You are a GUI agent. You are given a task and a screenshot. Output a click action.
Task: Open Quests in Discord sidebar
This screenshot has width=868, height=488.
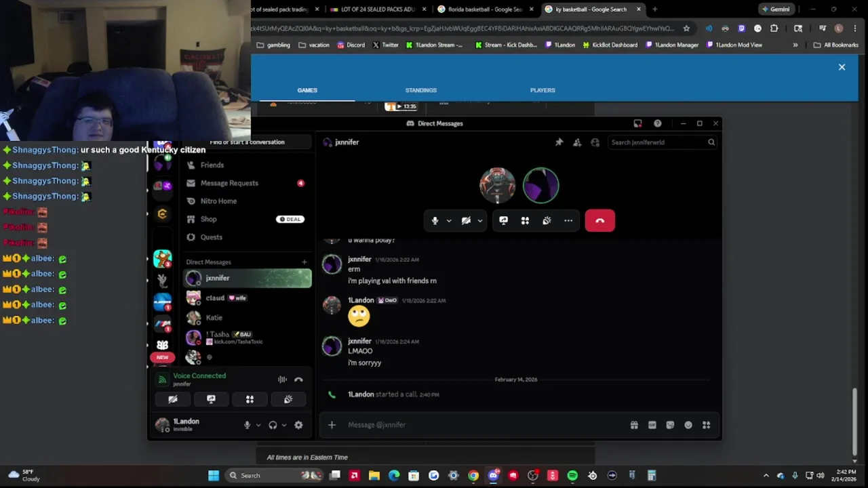(x=248, y=237)
